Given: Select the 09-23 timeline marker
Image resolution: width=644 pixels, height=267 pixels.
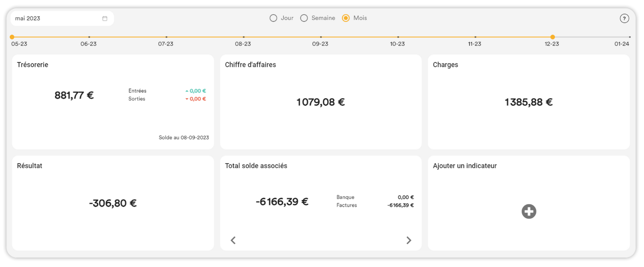Looking at the screenshot, I should 321,37.
